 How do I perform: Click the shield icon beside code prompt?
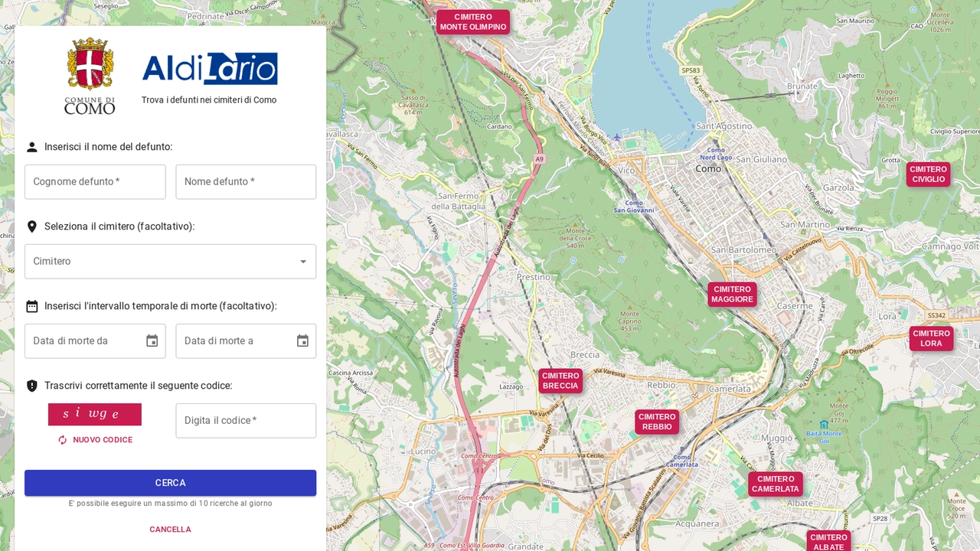point(32,386)
